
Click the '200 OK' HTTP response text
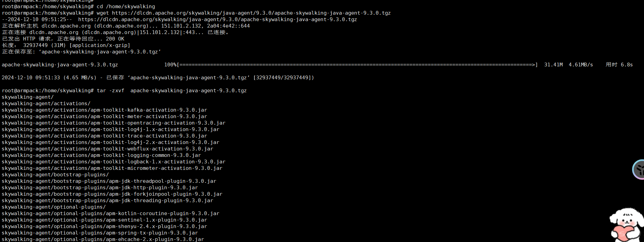115,39
